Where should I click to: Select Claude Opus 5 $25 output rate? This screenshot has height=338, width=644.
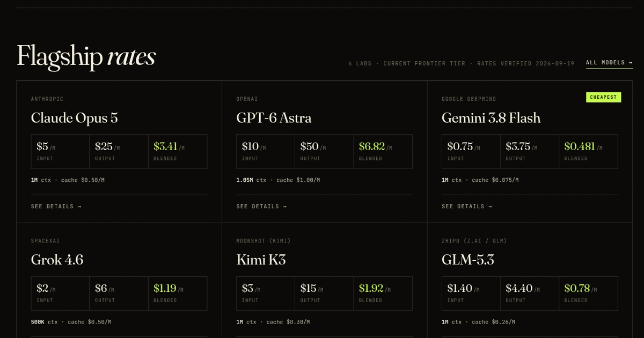coord(119,151)
